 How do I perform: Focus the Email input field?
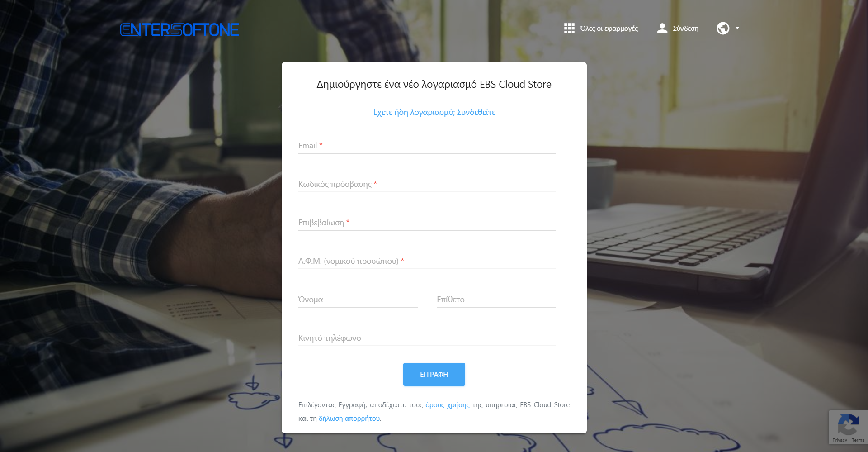427,146
